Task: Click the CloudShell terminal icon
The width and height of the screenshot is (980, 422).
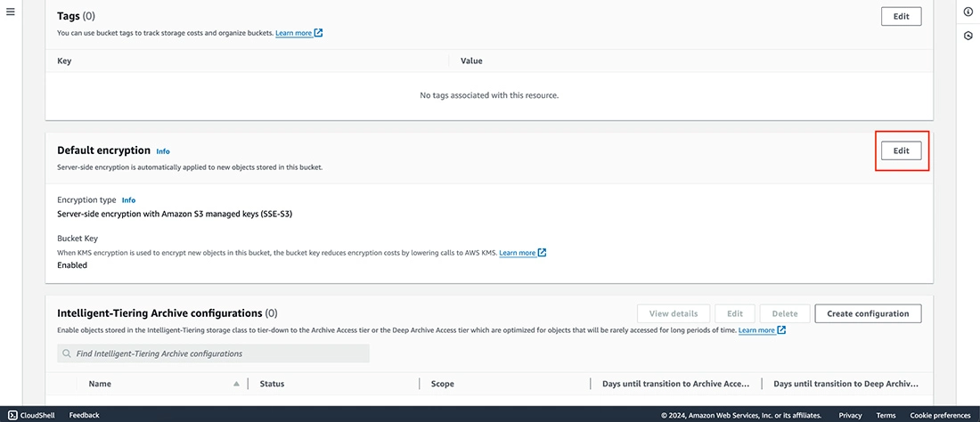Action: (12, 415)
